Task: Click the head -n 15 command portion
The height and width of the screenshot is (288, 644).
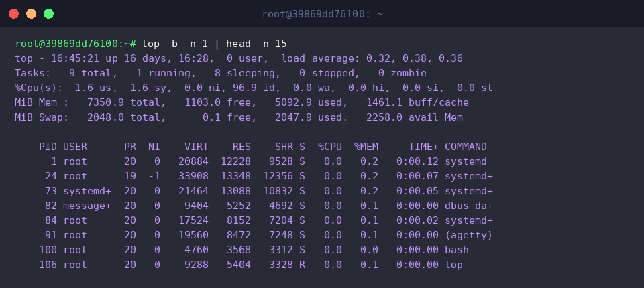Action: pyautogui.click(x=257, y=44)
